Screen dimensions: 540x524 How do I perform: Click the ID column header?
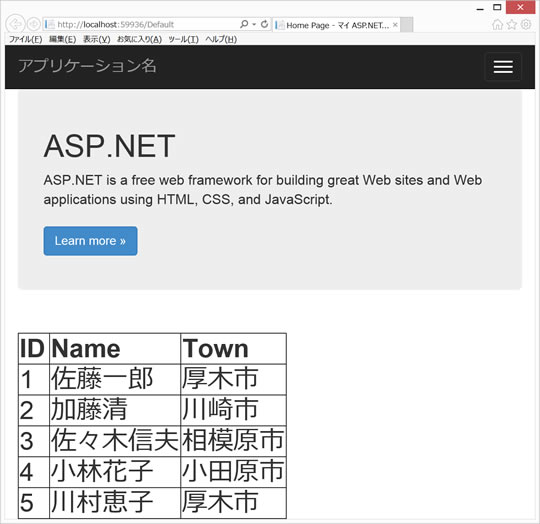tap(34, 348)
